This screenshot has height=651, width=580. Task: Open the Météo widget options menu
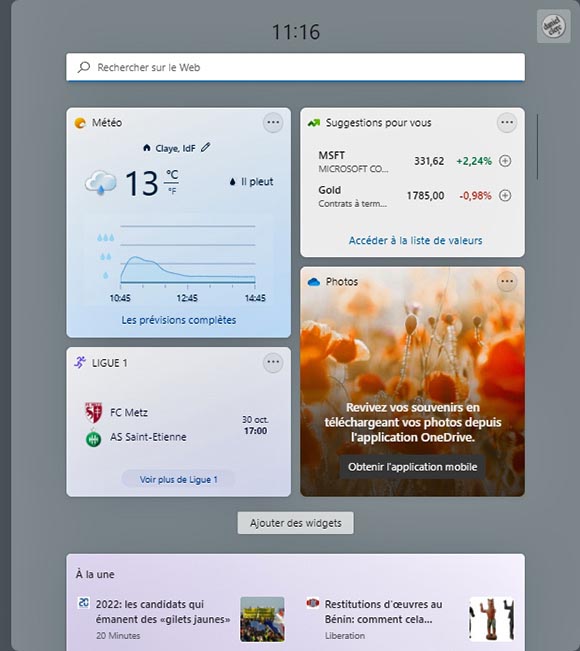273,122
